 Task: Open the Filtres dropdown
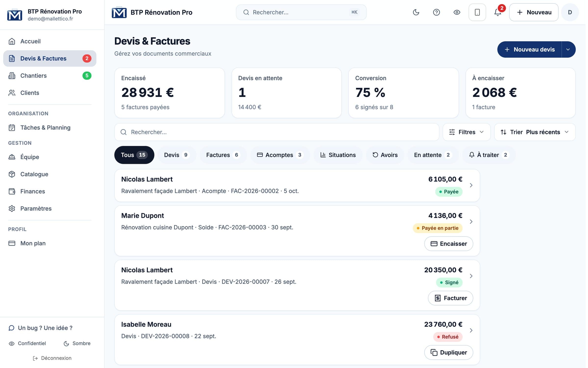tap(466, 132)
